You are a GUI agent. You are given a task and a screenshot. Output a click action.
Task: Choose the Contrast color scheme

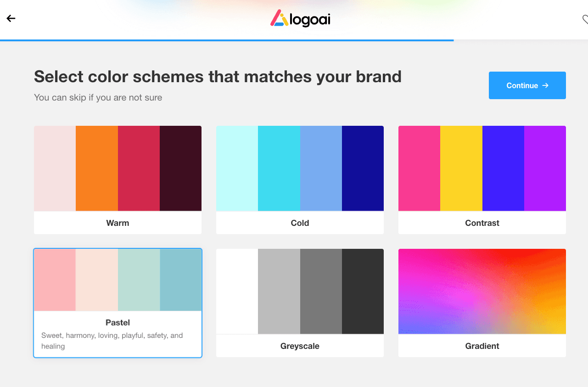coord(482,180)
